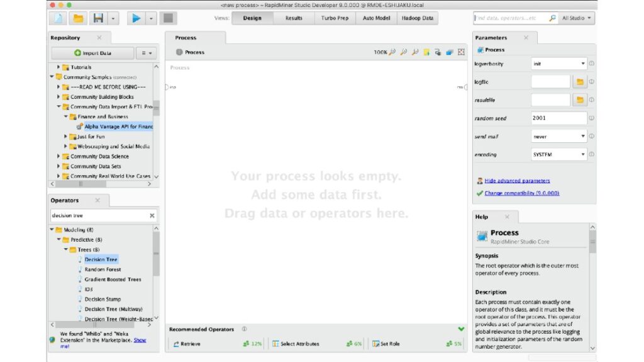Open the repository menu dropdown beside Import Data
This screenshot has height=362, width=644.
(146, 53)
